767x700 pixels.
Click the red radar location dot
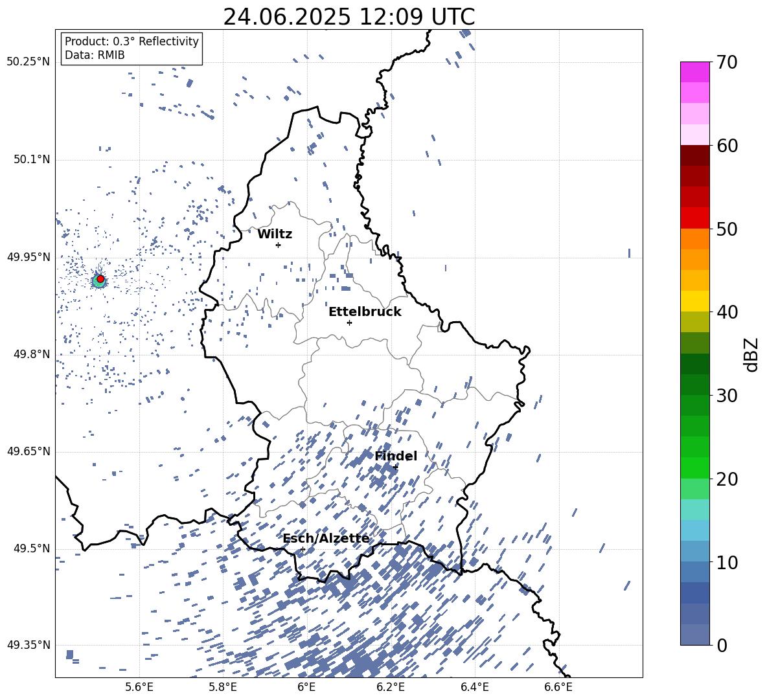(x=100, y=278)
